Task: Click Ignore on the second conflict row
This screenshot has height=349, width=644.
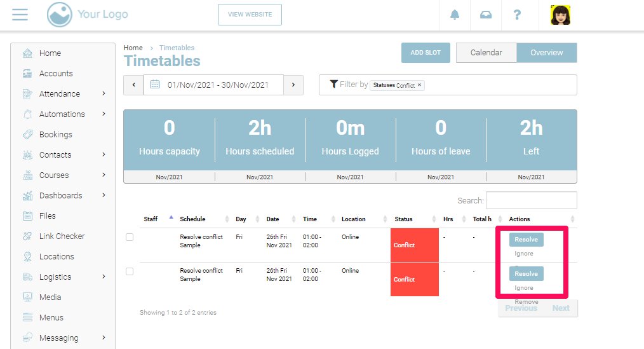Action: (523, 288)
